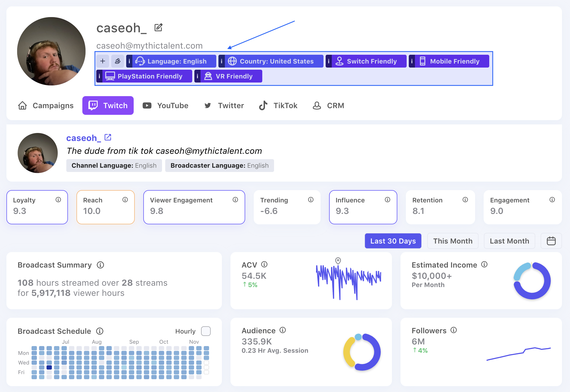Click the Switch Friendly tag

[x=366, y=61]
